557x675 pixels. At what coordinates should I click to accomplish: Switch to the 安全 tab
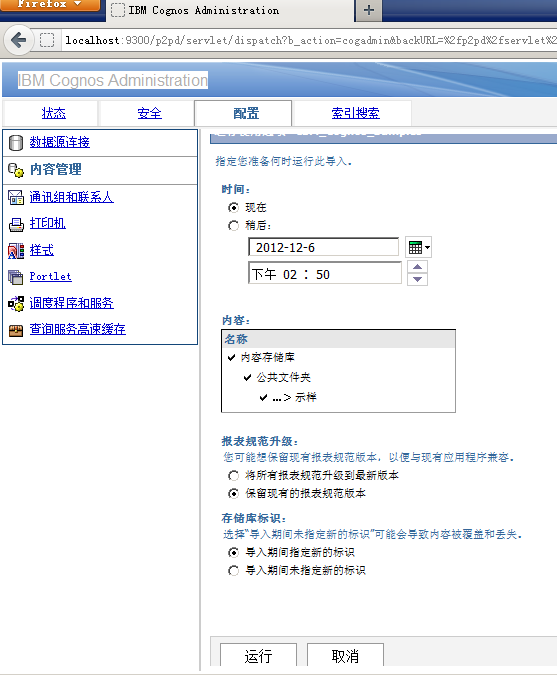point(149,113)
